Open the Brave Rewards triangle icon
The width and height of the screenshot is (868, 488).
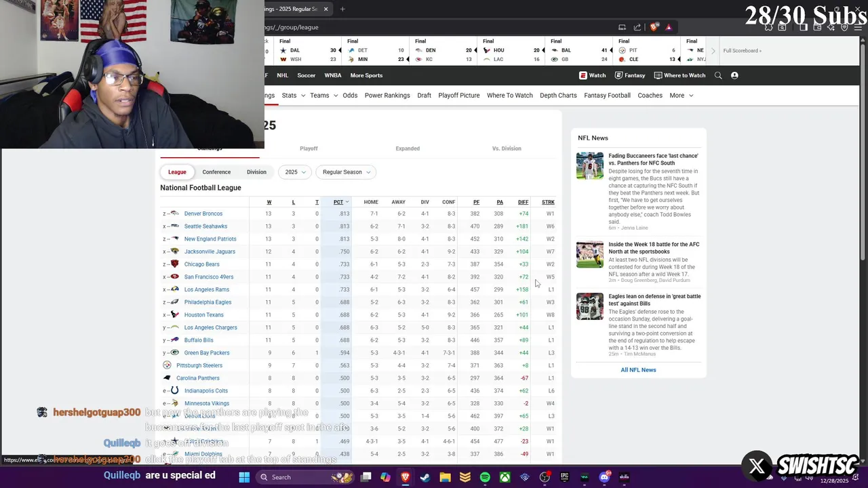(x=669, y=27)
